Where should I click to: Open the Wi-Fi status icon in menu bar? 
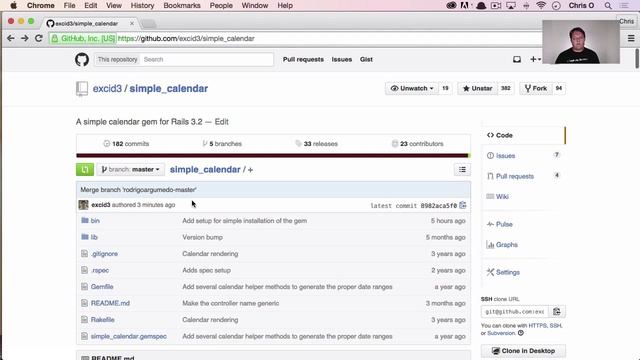[x=541, y=6]
